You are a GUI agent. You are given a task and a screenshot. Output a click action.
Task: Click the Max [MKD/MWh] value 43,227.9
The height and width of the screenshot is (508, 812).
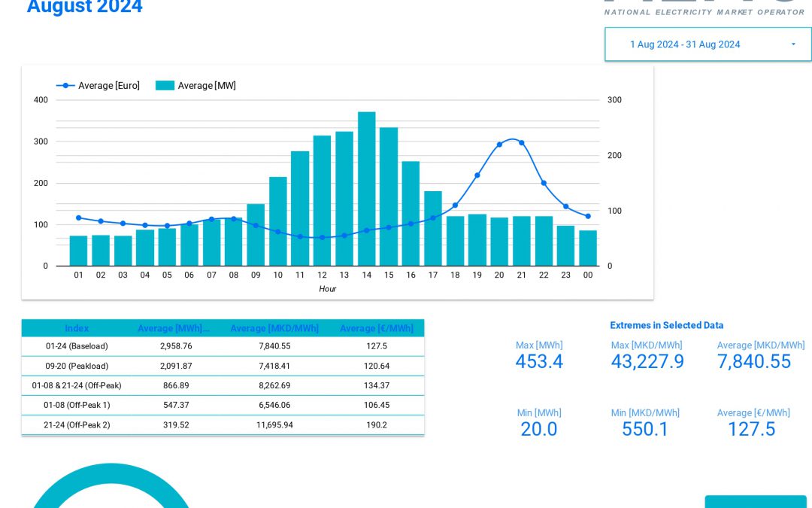[x=645, y=362]
